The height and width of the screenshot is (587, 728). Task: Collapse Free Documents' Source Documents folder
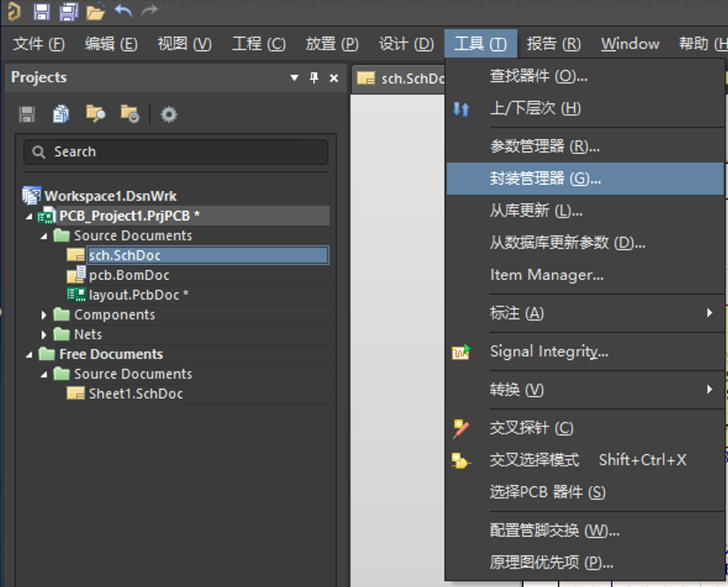point(44,375)
